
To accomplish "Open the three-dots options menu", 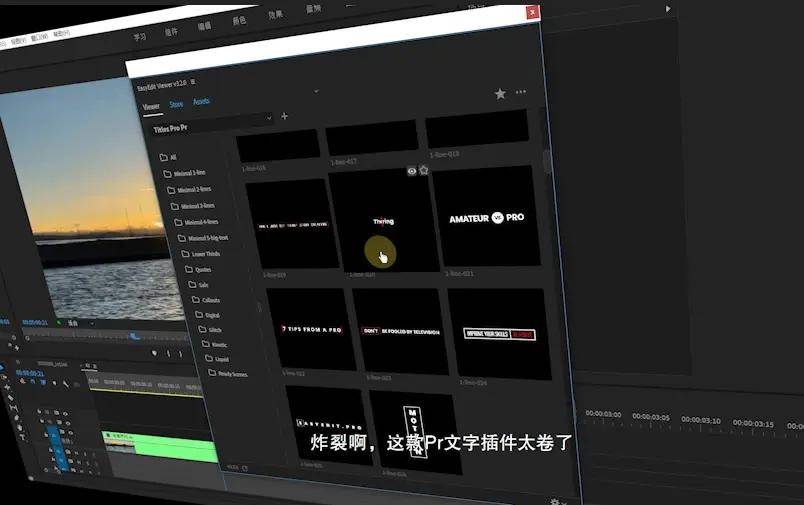I will click(521, 92).
